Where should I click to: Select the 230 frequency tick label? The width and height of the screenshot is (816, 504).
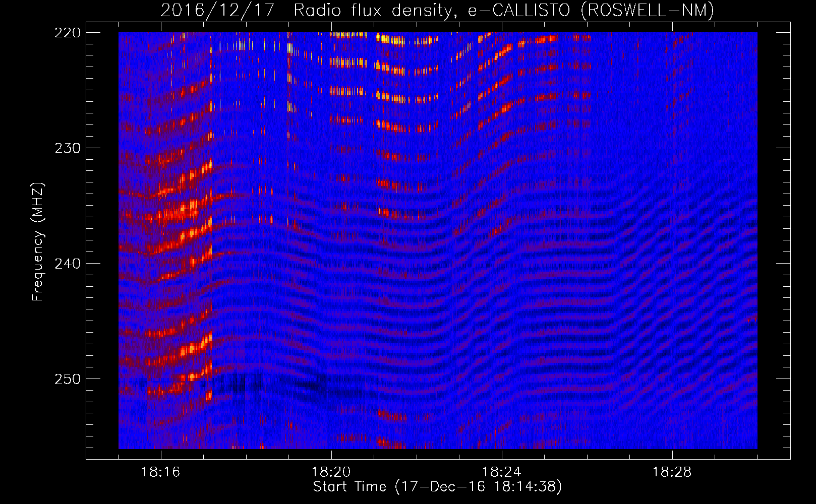[67, 148]
